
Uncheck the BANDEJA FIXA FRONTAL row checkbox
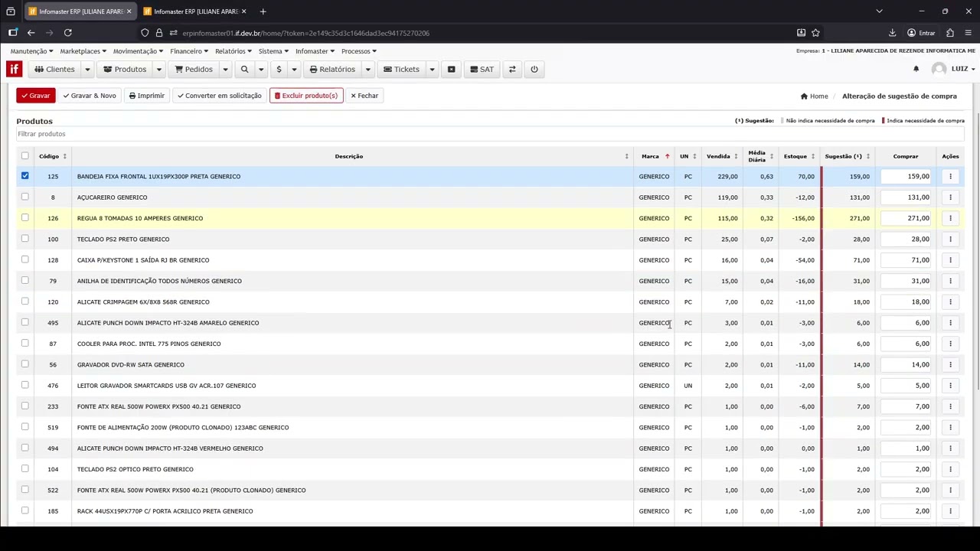click(x=25, y=176)
